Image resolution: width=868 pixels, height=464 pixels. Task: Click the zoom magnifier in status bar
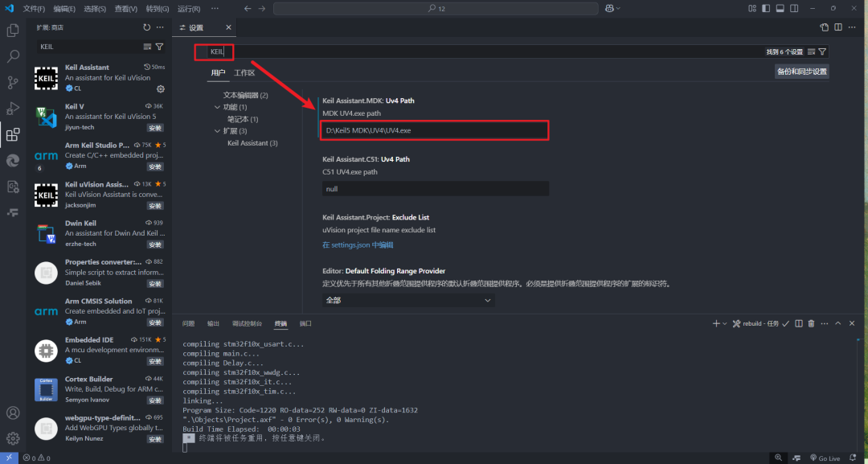(778, 458)
